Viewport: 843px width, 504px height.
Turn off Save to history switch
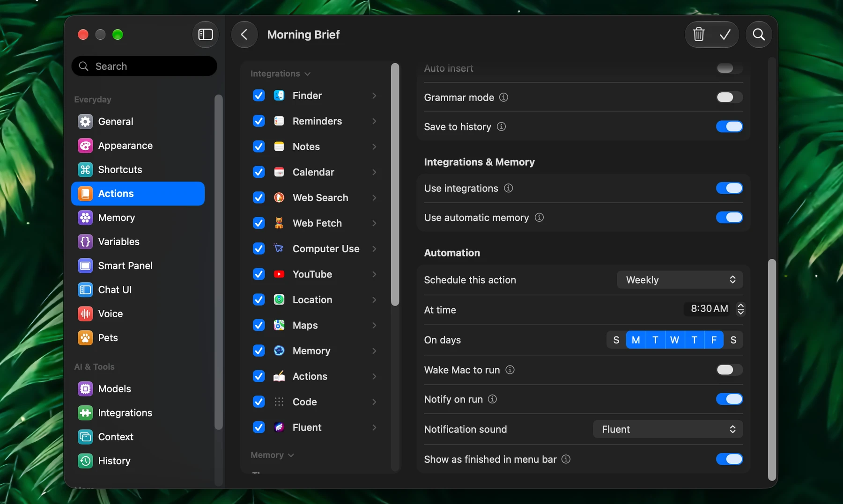[729, 127]
